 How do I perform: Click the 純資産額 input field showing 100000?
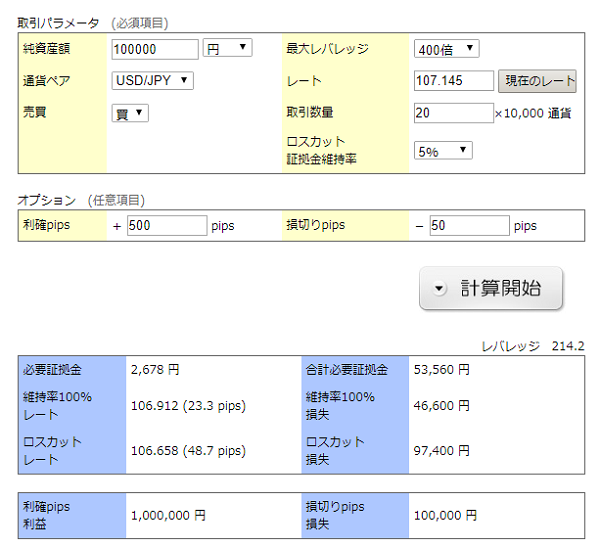(155, 49)
